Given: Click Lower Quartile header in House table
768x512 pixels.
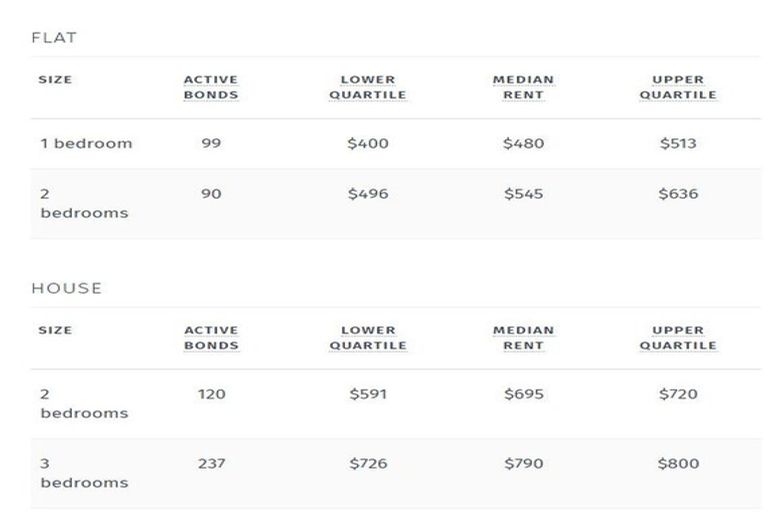Looking at the screenshot, I should click(x=368, y=338).
